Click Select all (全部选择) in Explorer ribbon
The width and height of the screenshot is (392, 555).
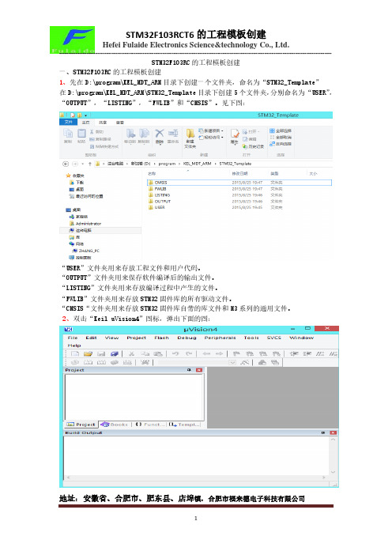coord(281,130)
